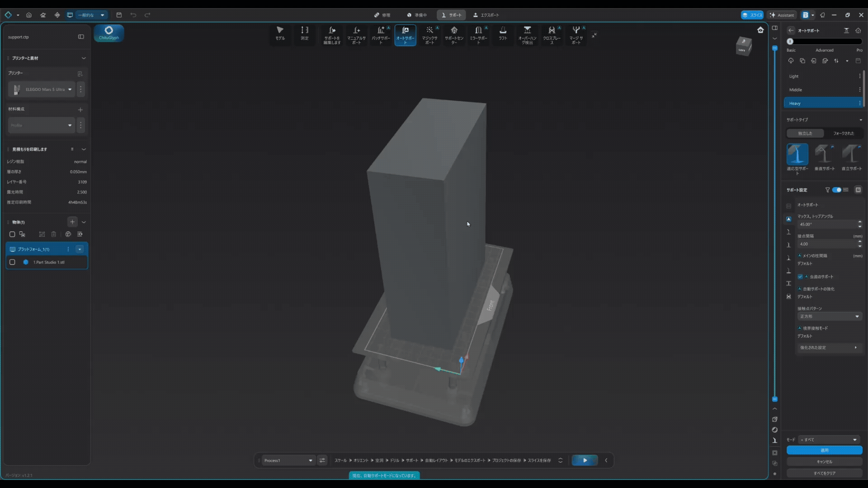
Task: Switch to the エクスポート tab
Action: point(486,15)
